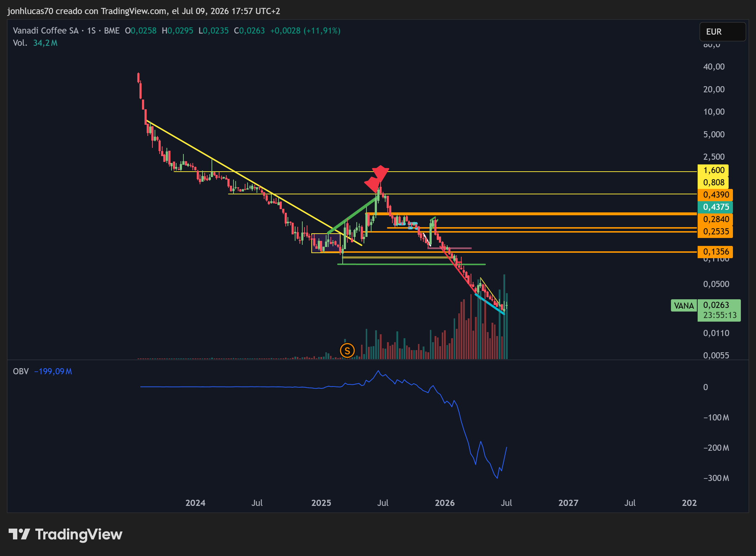756x556 pixels.
Task: Click the 2025 time axis label
Action: pyautogui.click(x=321, y=503)
